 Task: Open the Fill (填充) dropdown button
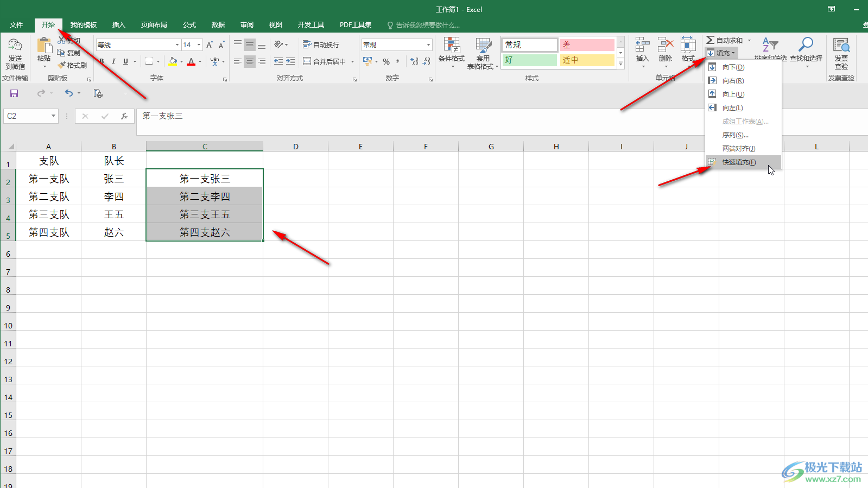tap(721, 53)
